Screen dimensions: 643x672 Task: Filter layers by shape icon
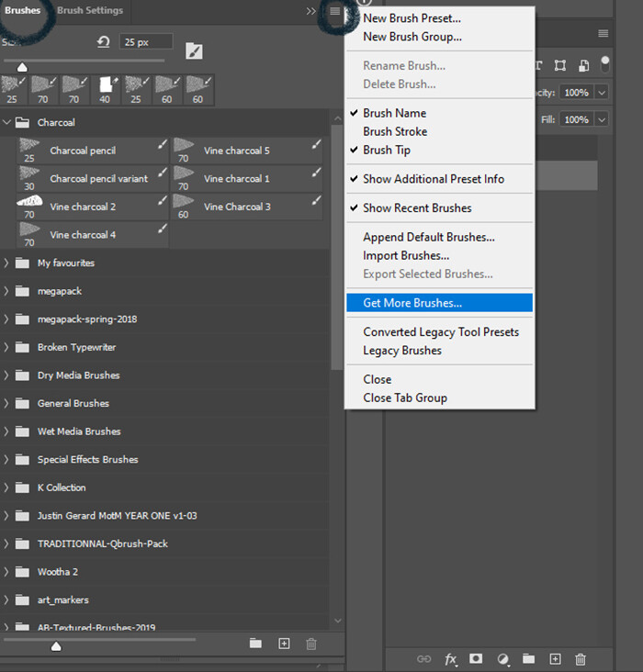tap(559, 65)
